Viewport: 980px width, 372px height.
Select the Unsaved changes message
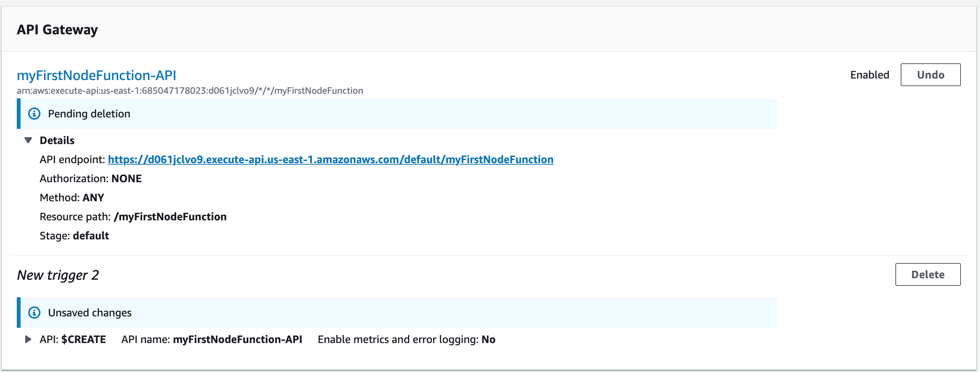(90, 313)
